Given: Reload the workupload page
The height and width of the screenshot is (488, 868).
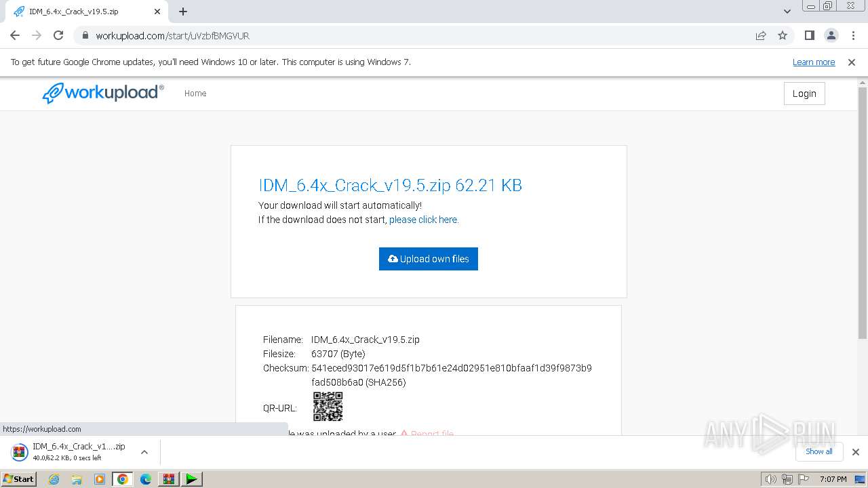Looking at the screenshot, I should [x=58, y=36].
